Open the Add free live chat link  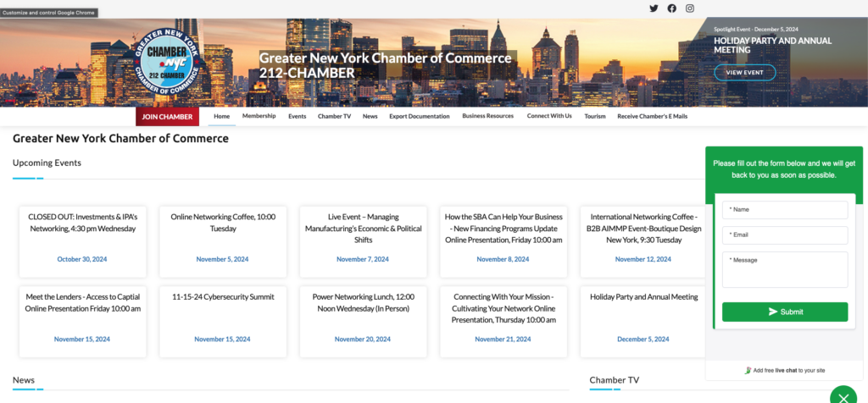[784, 370]
